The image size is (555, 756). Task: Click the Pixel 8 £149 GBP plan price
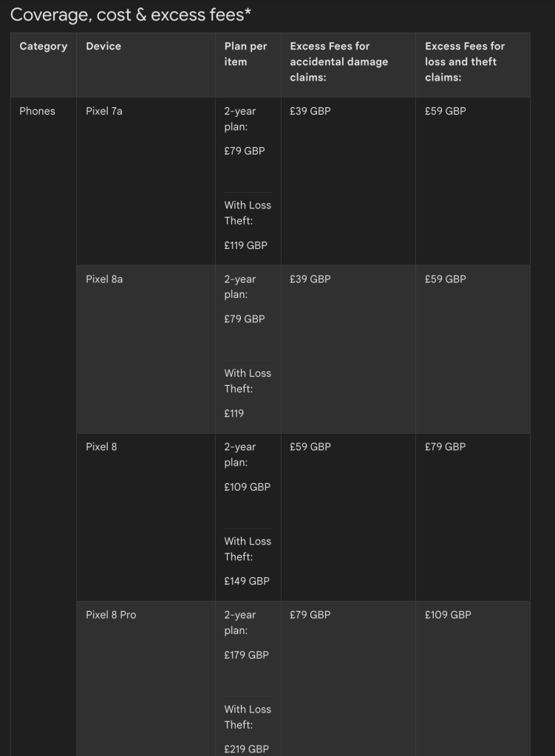247,581
